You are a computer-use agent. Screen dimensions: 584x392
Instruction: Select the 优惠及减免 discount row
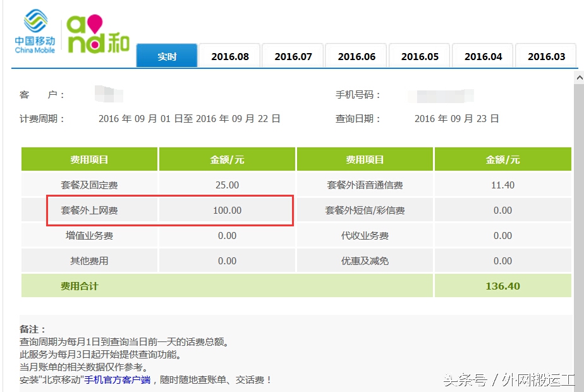click(x=364, y=260)
